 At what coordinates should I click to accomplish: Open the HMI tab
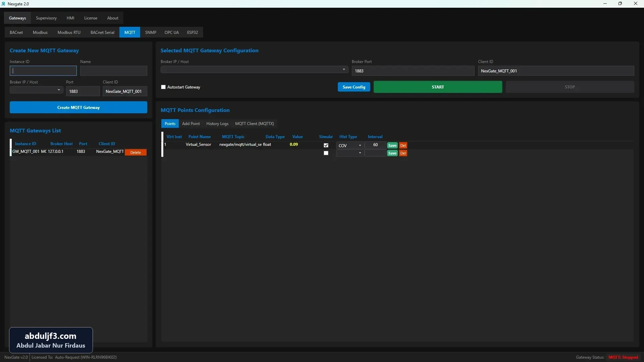pyautogui.click(x=70, y=18)
